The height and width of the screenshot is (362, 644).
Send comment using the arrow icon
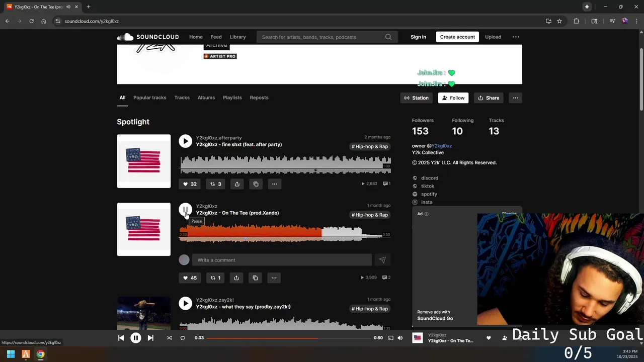382,260
